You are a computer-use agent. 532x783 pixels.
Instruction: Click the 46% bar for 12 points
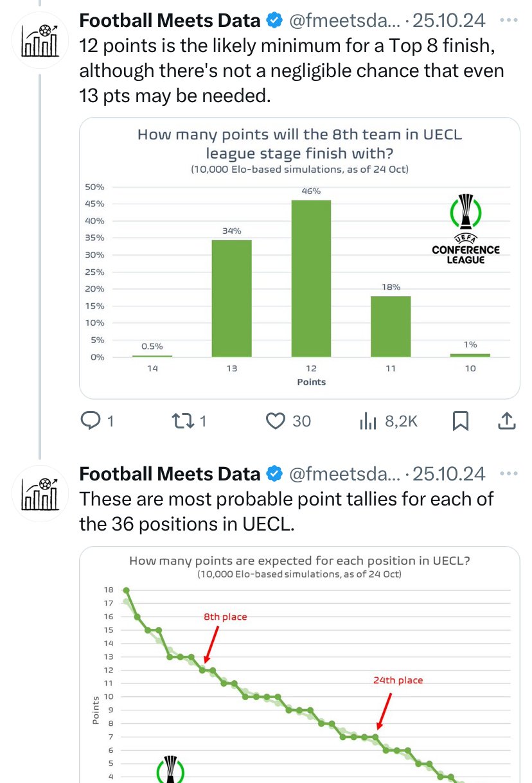tap(312, 278)
